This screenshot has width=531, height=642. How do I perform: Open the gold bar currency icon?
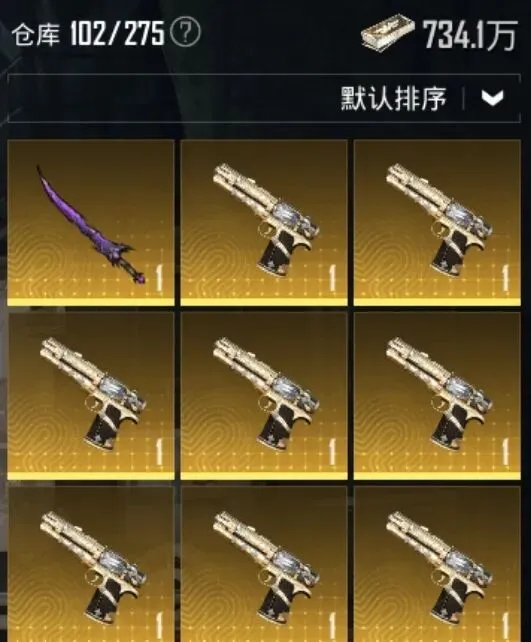[x=388, y=33]
